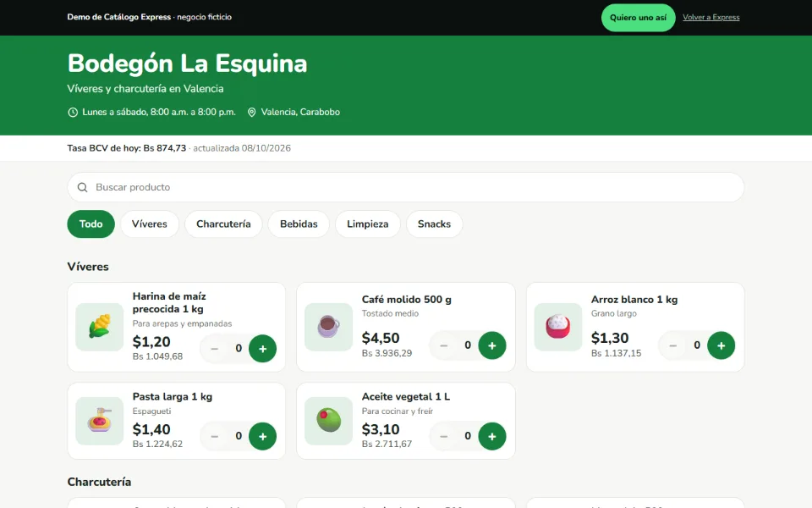Click the Víveres section heading
This screenshot has width=812, height=508.
coord(88,267)
